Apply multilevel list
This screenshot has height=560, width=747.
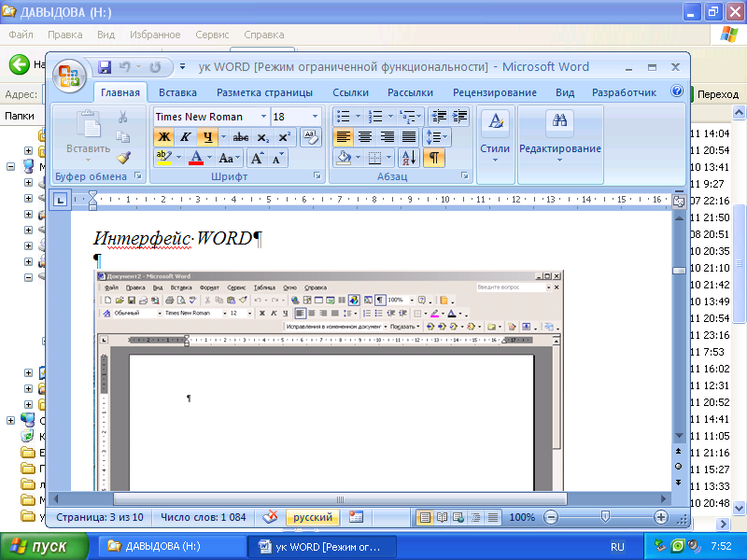point(408,117)
